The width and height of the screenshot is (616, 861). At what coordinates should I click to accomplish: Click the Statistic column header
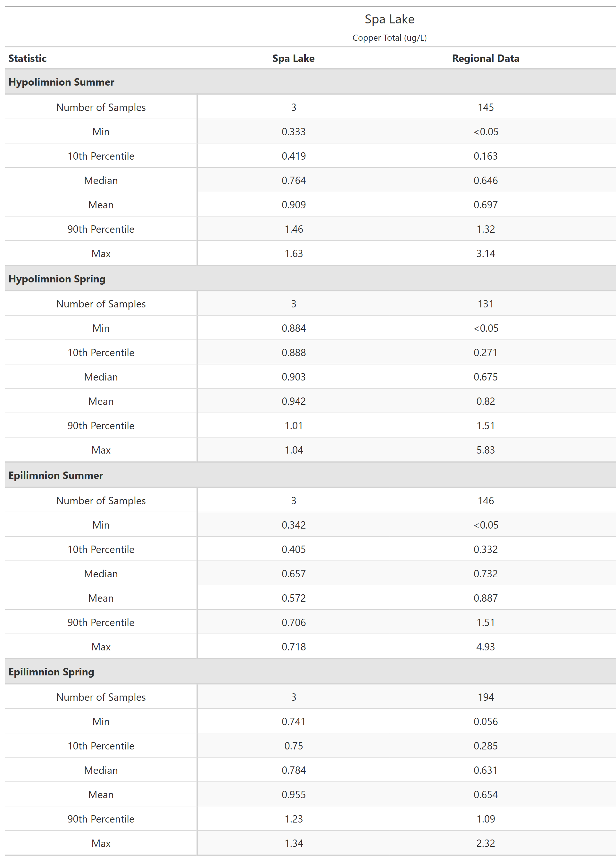point(27,58)
